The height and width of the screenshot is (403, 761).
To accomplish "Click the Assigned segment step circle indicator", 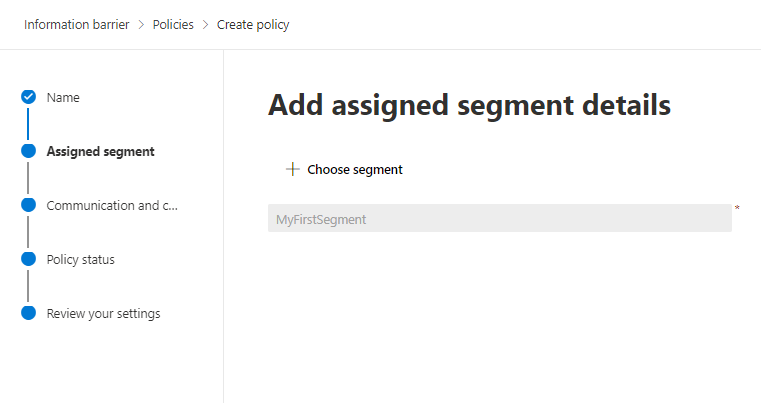I will click(28, 151).
